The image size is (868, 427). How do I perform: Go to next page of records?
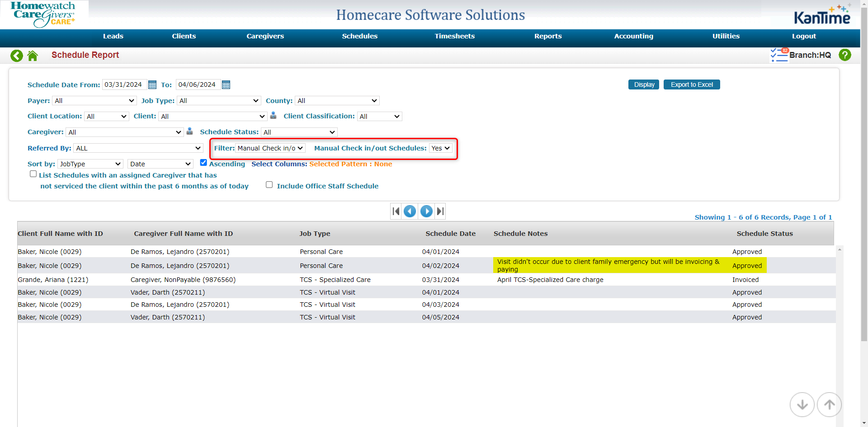coord(426,211)
